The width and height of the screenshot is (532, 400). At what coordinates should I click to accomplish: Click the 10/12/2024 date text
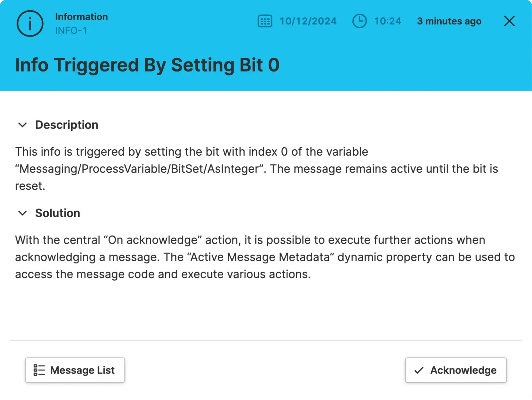tap(308, 21)
